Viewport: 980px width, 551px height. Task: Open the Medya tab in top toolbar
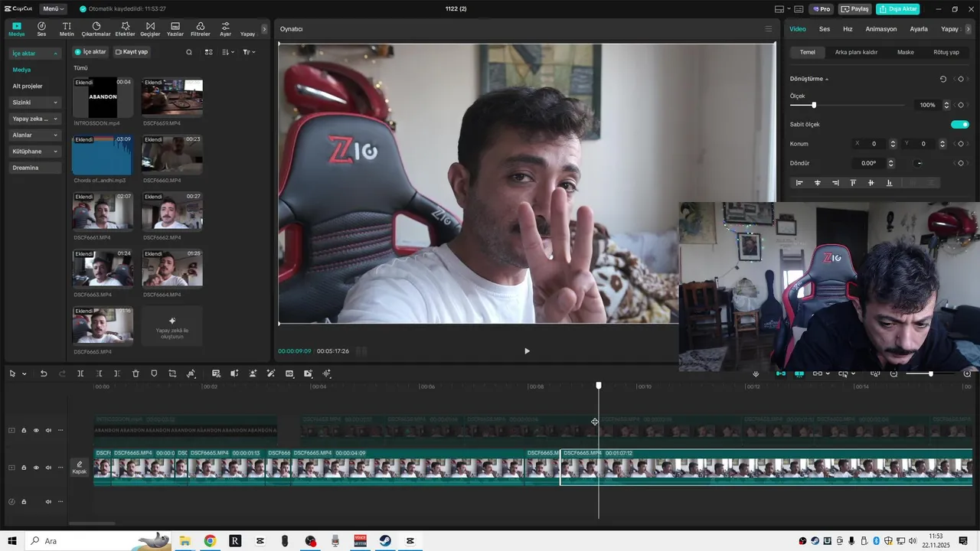[x=17, y=29]
